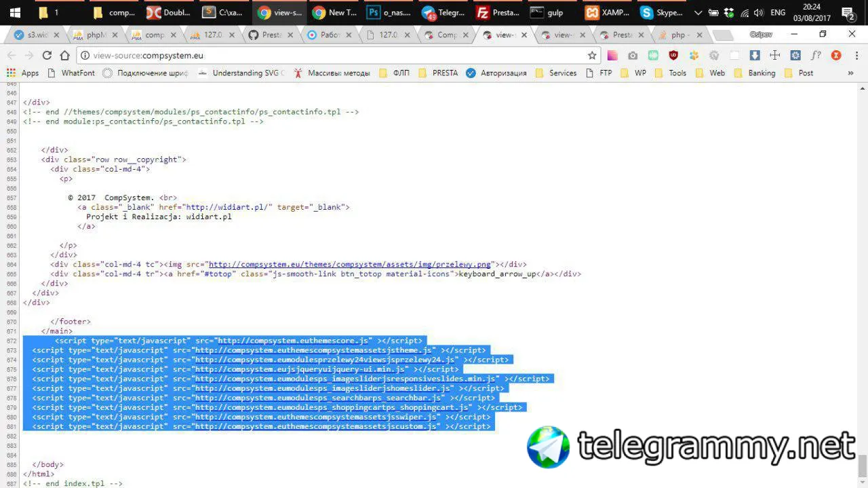
Task: Open the uBlock Origin shield extension
Action: click(673, 56)
